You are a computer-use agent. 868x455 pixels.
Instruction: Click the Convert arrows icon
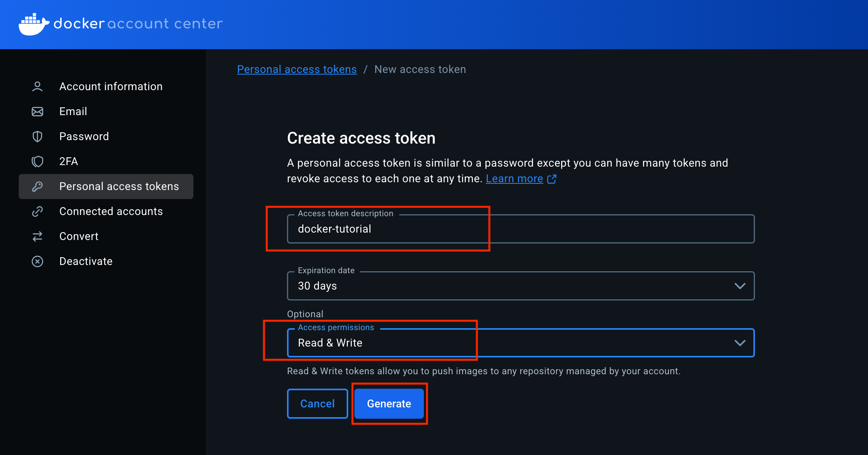point(37,236)
